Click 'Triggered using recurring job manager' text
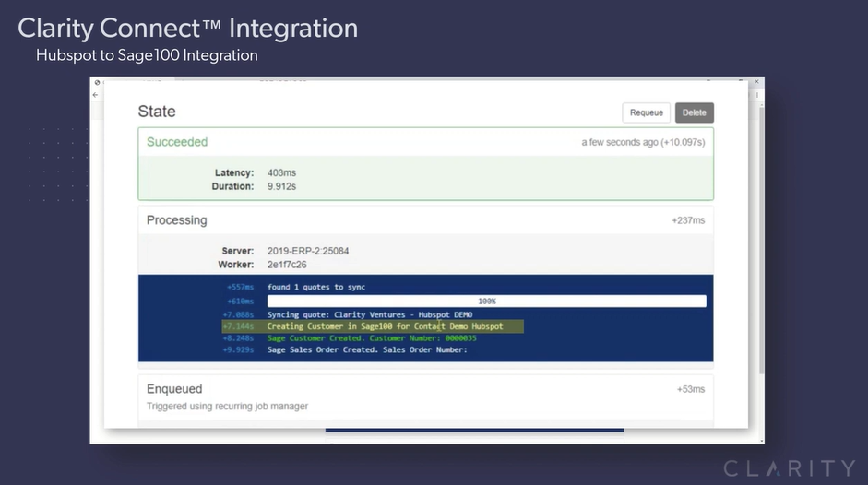 [227, 406]
